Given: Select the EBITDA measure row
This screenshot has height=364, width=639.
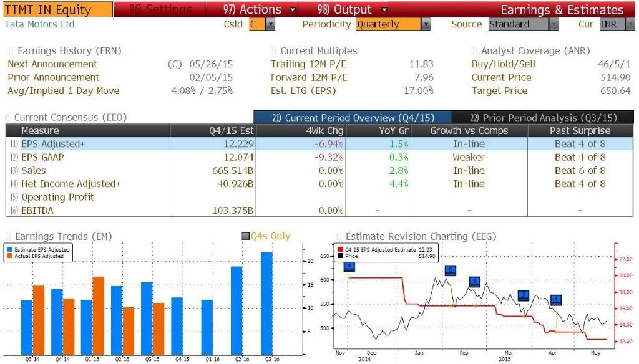Looking at the screenshot, I should click(319, 211).
